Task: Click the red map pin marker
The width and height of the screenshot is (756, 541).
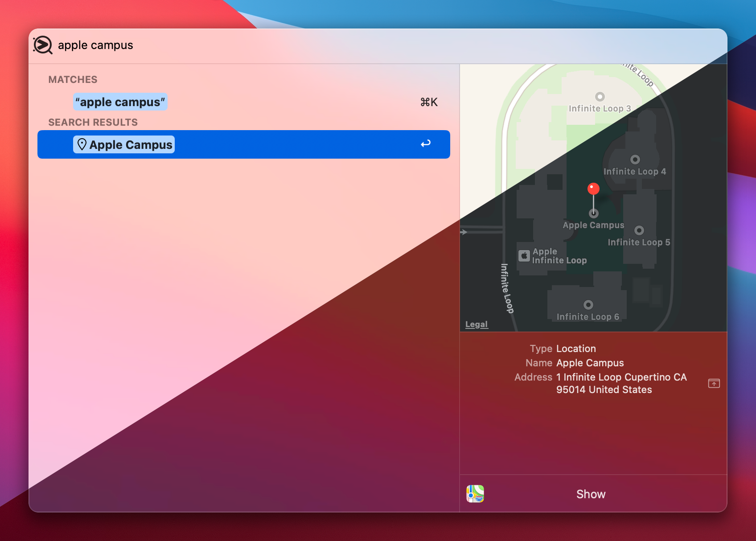Action: (x=593, y=189)
